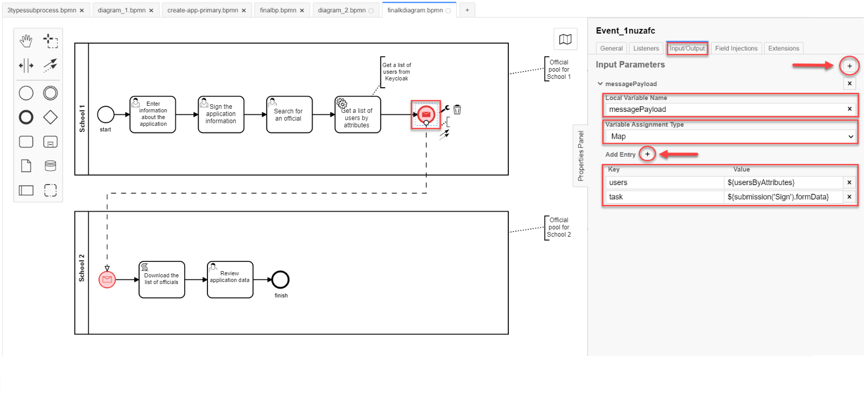Create an EndEvent from palette
Screen dimensions: 868x398
(26, 118)
